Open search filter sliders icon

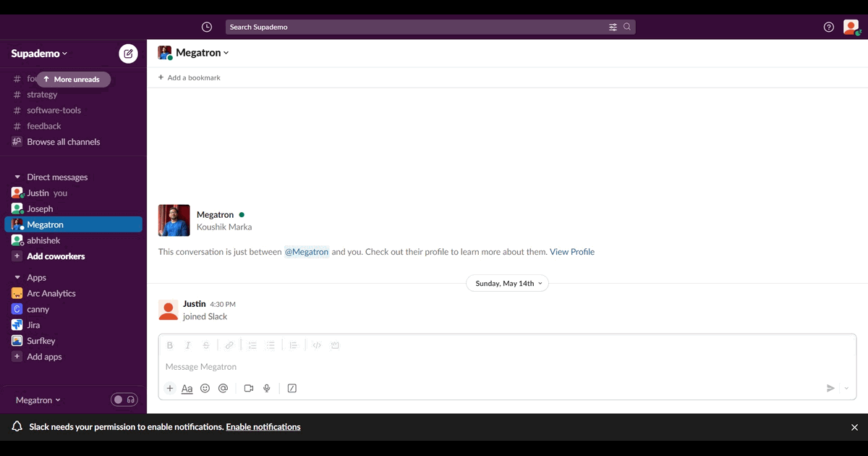point(613,27)
